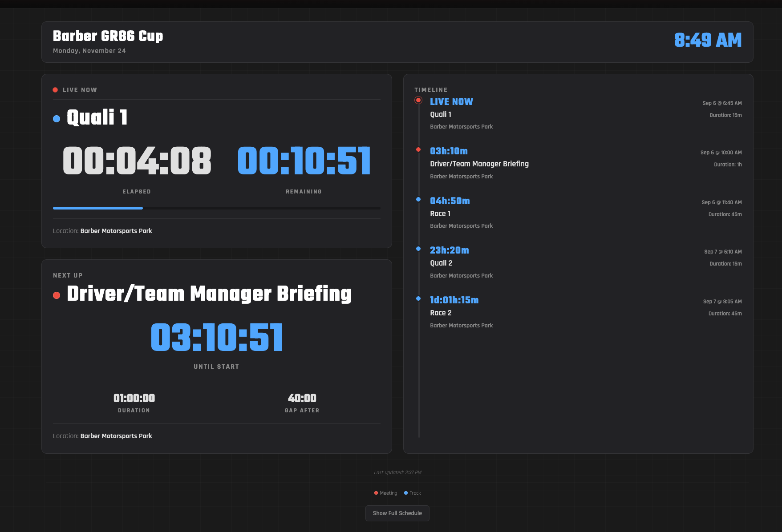The height and width of the screenshot is (532, 782).
Task: Select the live timeline marker for Quali 1
Action: [418, 100]
